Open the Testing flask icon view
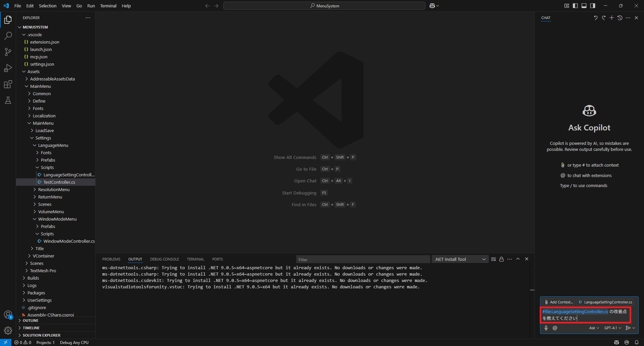Screen dimensions: 644x346 [x=8, y=100]
